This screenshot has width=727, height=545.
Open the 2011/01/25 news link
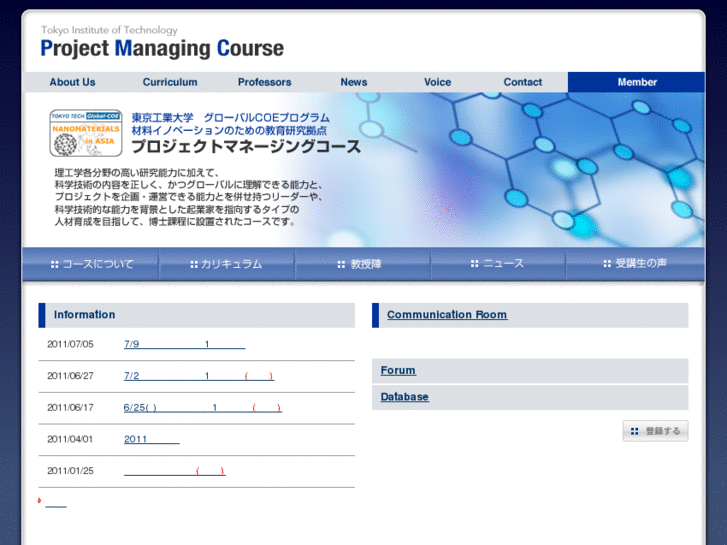(175, 471)
